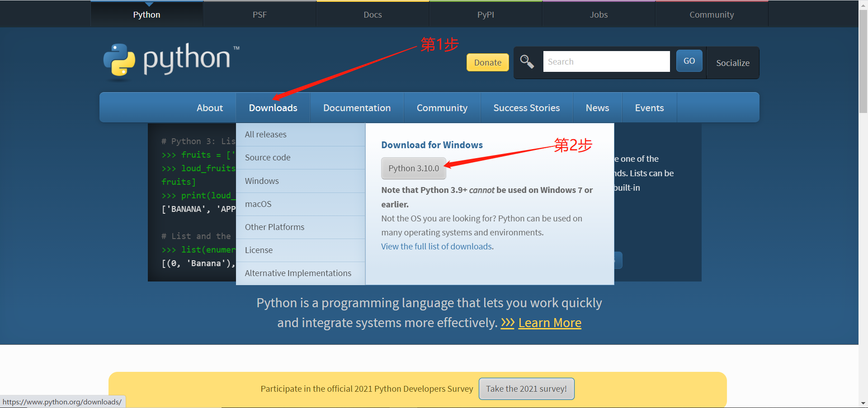Download Python 3.10.0
The height and width of the screenshot is (408, 868).
coord(413,168)
